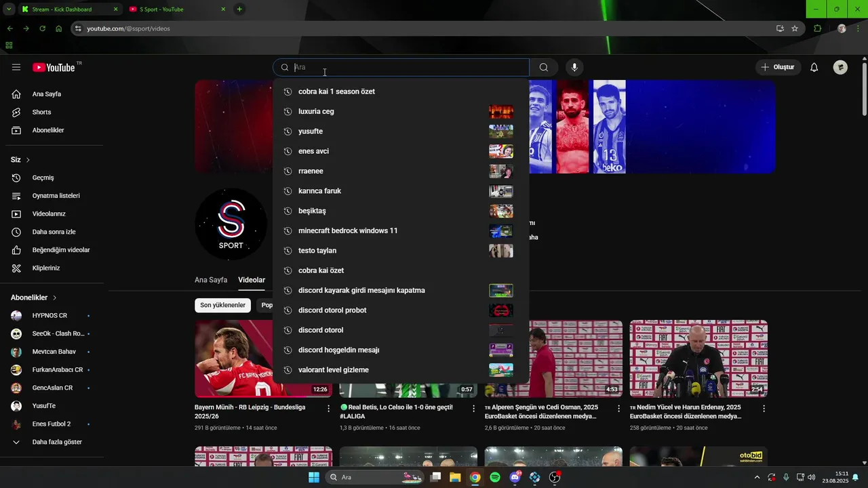
Task: Open Chrome apps grid shortcut
Action: 9,45
